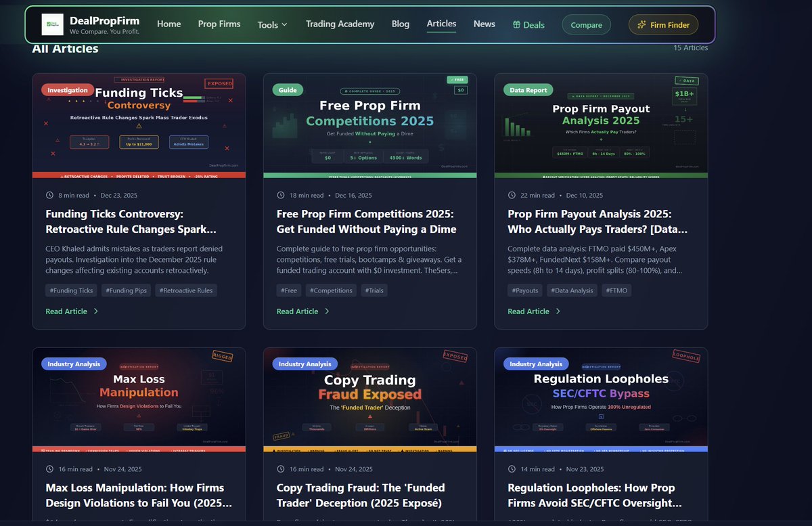Click Industry Analysis badge on Copy Trading card

[305, 364]
